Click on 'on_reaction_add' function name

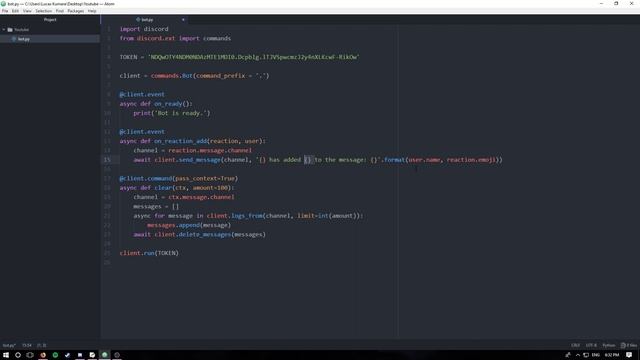coord(180,141)
